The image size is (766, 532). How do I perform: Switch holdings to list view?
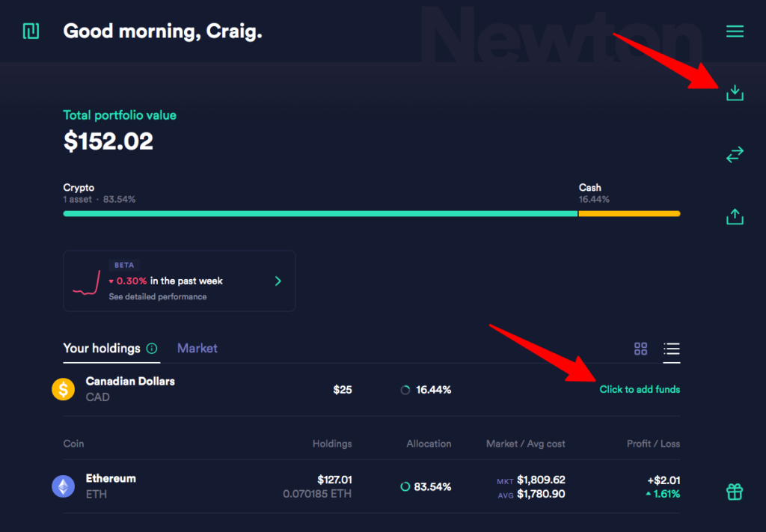click(671, 349)
